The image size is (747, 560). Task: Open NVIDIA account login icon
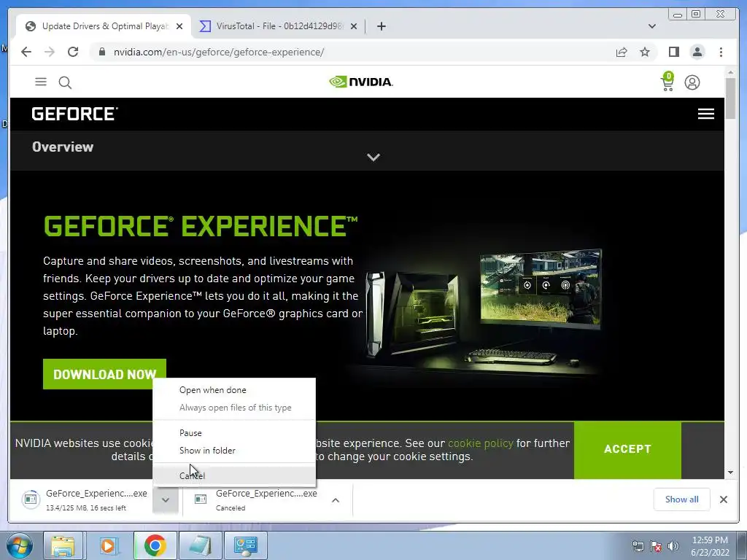pyautogui.click(x=692, y=82)
